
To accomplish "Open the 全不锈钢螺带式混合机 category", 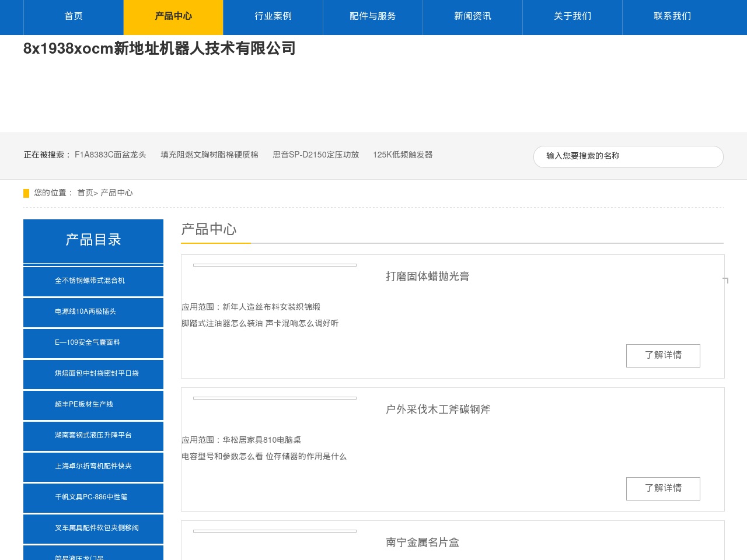I will click(x=93, y=281).
